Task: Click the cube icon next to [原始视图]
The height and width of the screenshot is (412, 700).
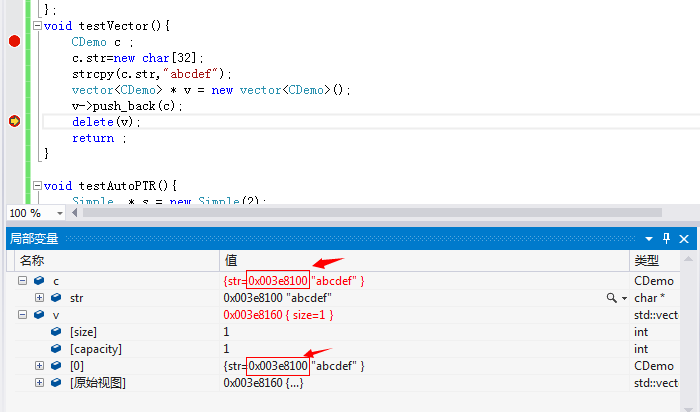Action: 56,382
